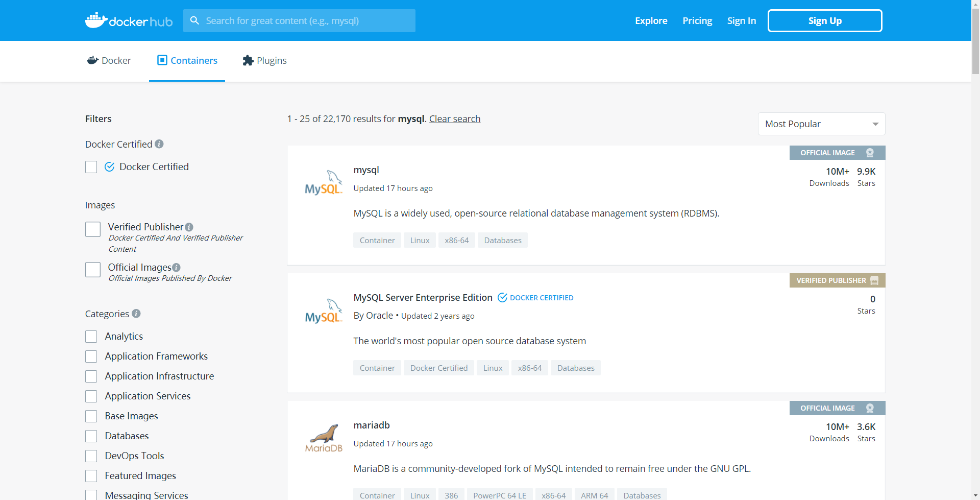Click info icon next to Categories heading
The image size is (980, 500).
[136, 314]
